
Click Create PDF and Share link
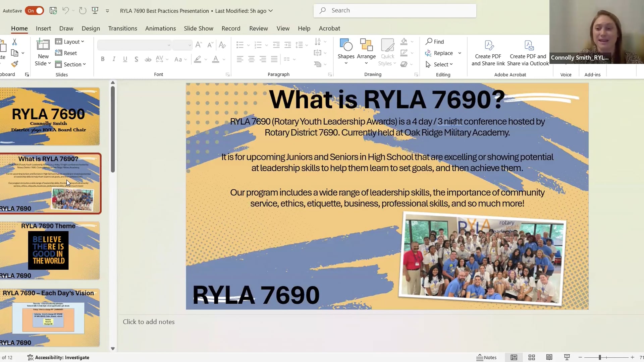click(x=488, y=53)
